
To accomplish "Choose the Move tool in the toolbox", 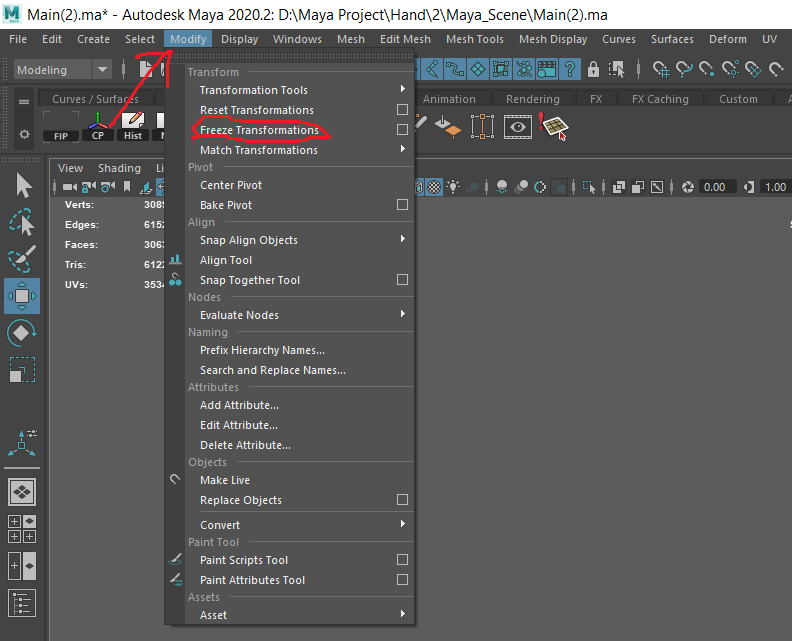I will [22, 296].
